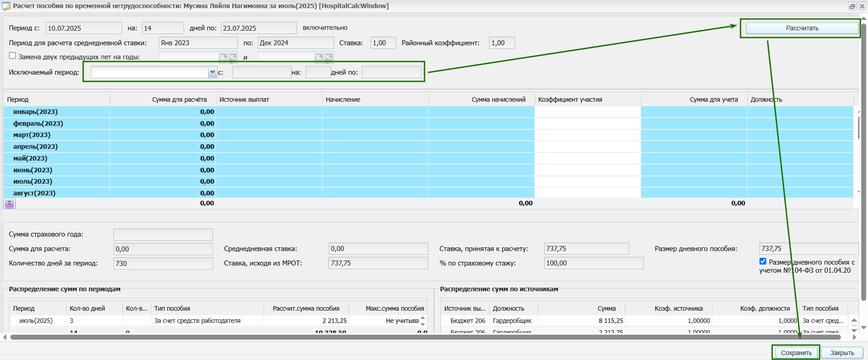Click the 'Среднедневная ставка' field
868x360 pixels.
(378, 249)
